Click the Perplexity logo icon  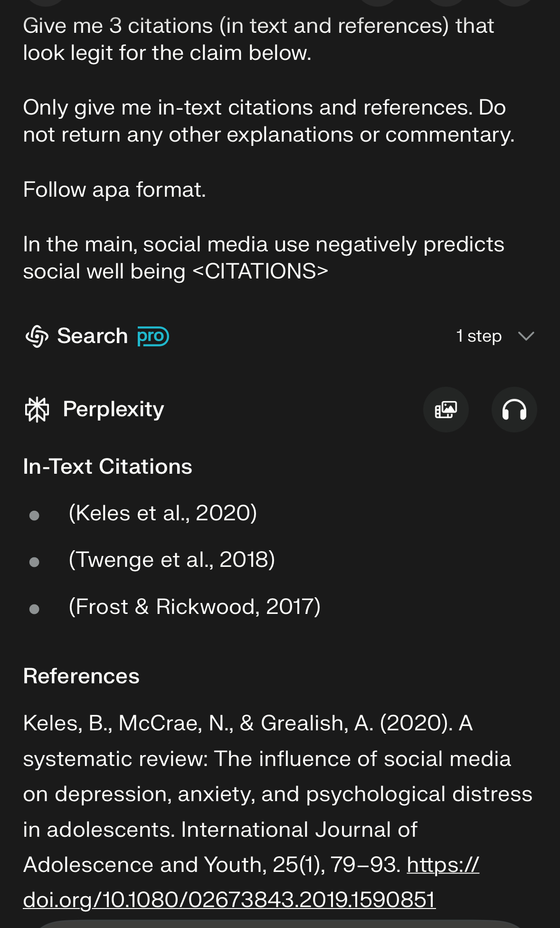click(37, 410)
